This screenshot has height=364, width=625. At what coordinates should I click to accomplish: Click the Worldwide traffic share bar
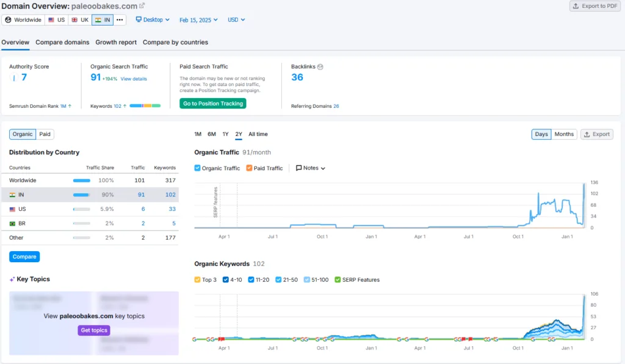[81, 180]
